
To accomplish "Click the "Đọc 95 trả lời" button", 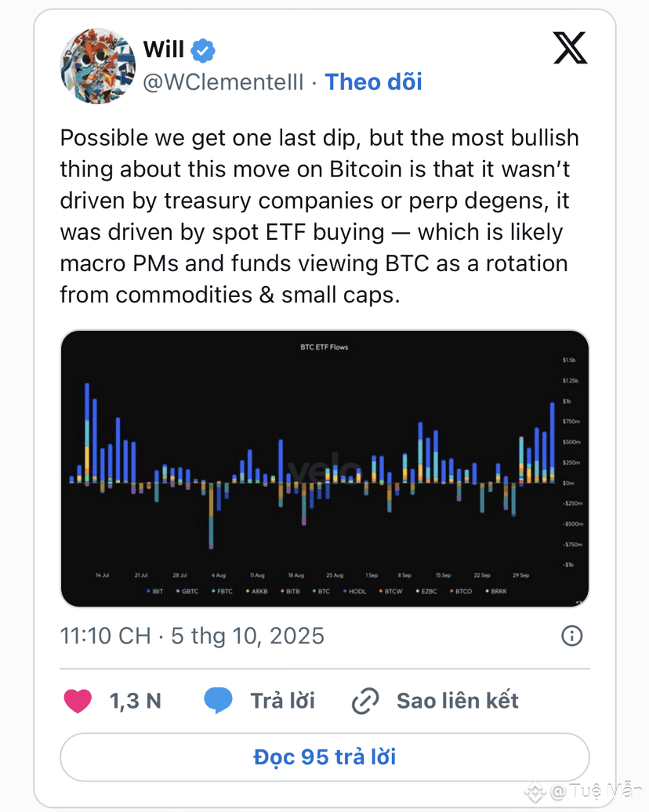I will [x=324, y=757].
